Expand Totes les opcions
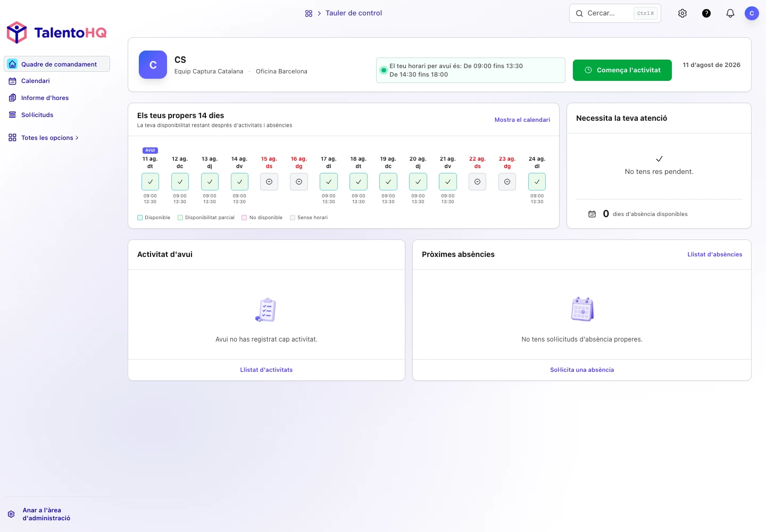The image size is (766, 532). [x=44, y=138]
